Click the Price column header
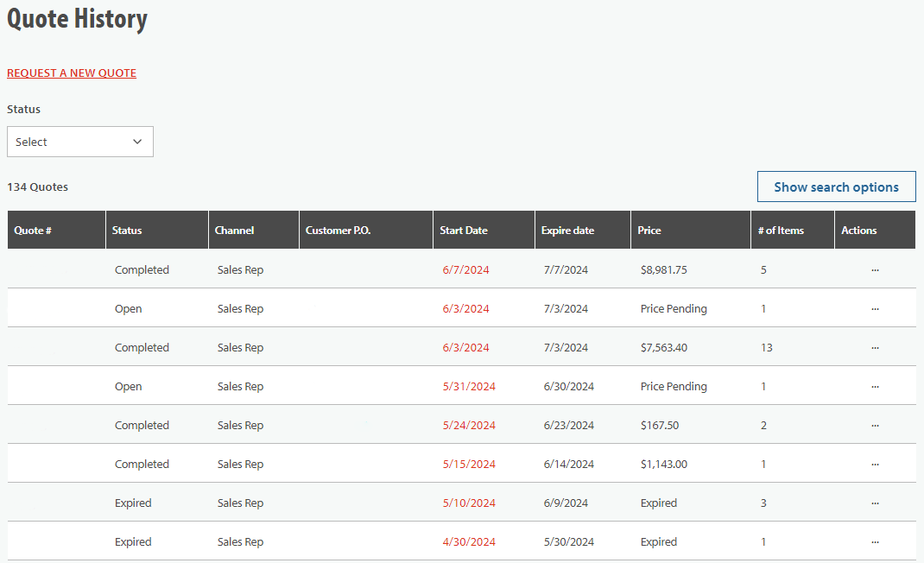This screenshot has height=563, width=924. (649, 231)
